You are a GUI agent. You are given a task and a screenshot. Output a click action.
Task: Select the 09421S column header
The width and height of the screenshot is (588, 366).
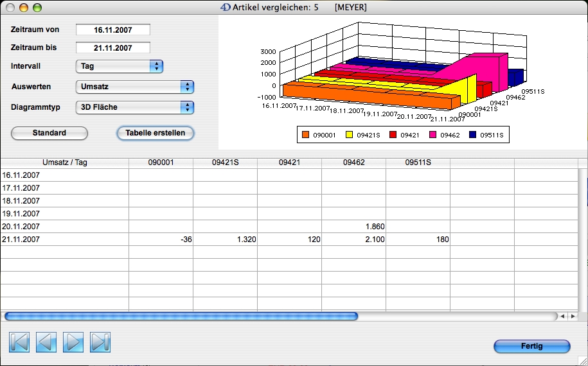click(225, 162)
